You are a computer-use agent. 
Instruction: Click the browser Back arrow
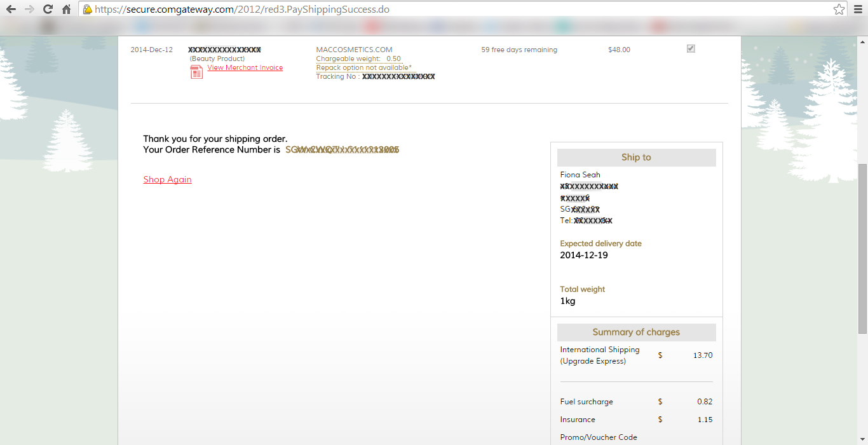tap(11, 10)
